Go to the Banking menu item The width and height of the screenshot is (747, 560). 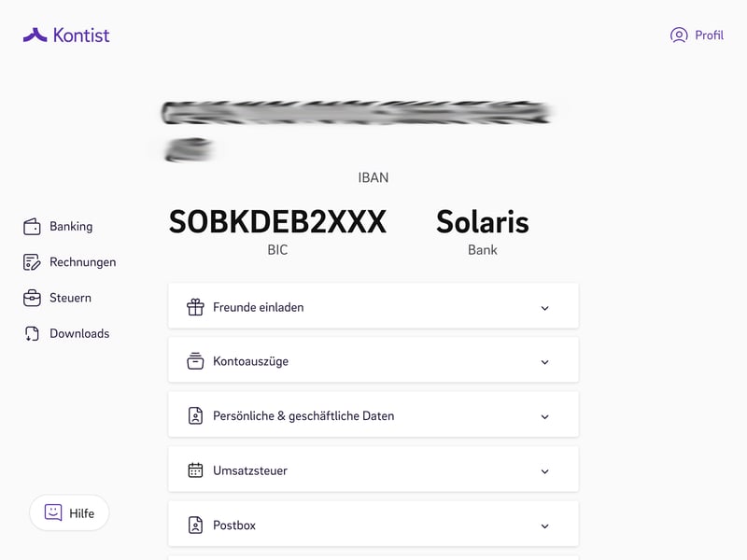coord(71,227)
